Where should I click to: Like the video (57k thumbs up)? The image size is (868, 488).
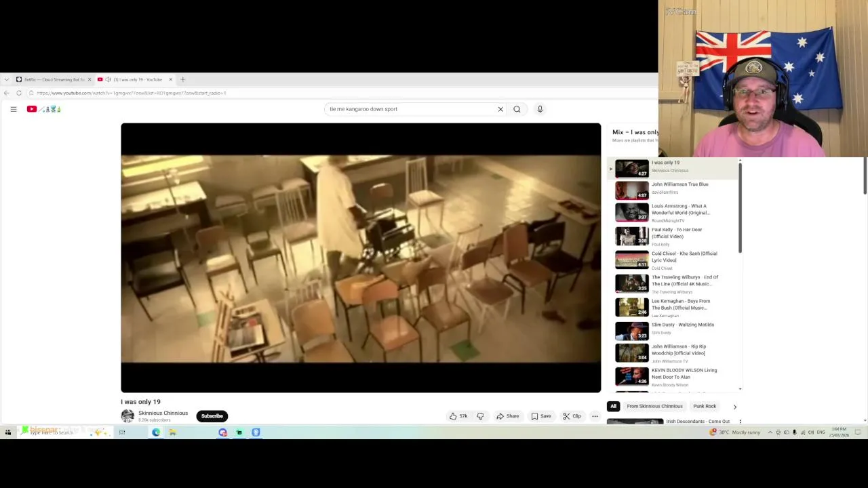pos(458,416)
